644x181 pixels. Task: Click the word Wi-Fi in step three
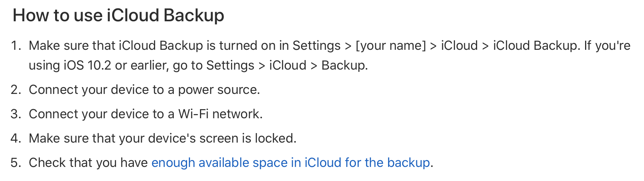pyautogui.click(x=194, y=114)
